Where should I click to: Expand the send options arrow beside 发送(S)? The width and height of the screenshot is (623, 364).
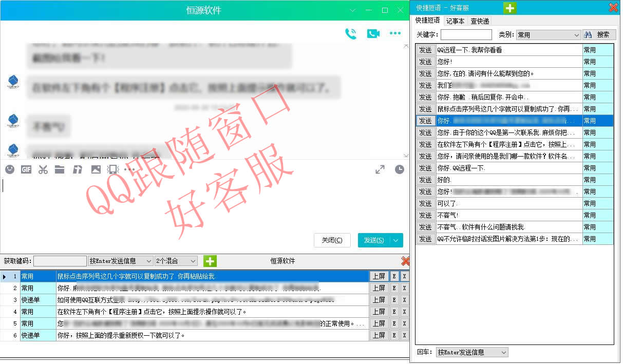pyautogui.click(x=396, y=240)
